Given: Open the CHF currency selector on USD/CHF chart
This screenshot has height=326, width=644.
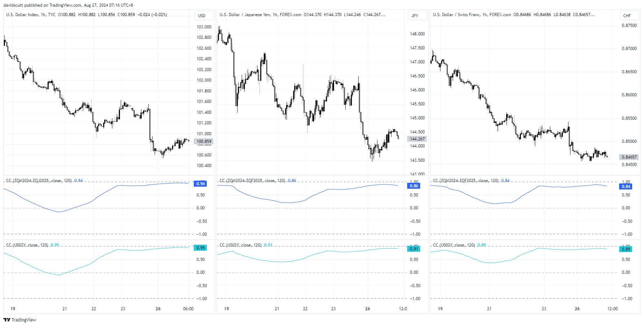Looking at the screenshot, I should click(x=630, y=15).
